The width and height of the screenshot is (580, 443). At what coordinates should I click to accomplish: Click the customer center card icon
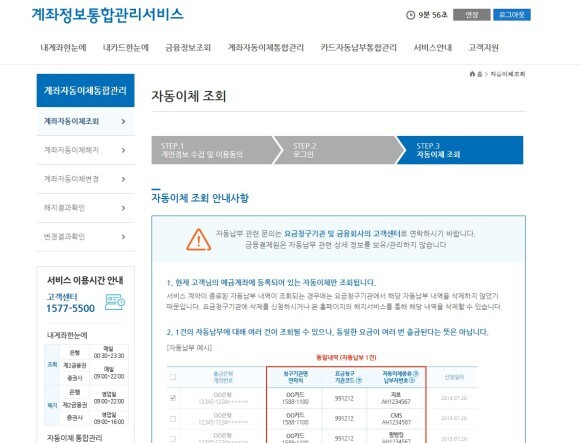tap(115, 302)
